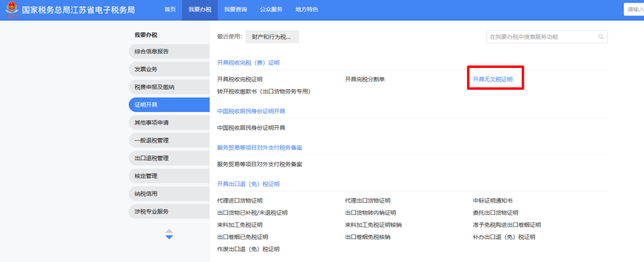The width and height of the screenshot is (644, 262).
Task: Open 开具无欠税证明 link
Action: click(493, 80)
